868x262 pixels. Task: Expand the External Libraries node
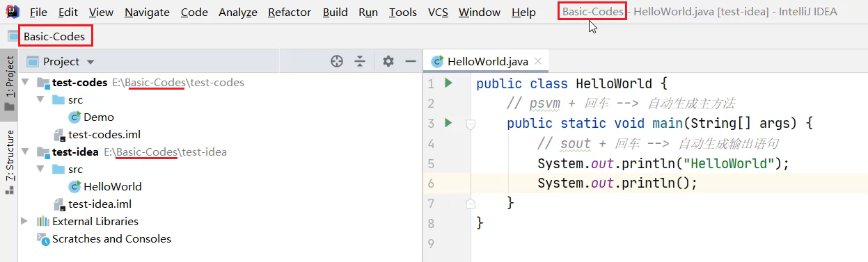click(25, 221)
